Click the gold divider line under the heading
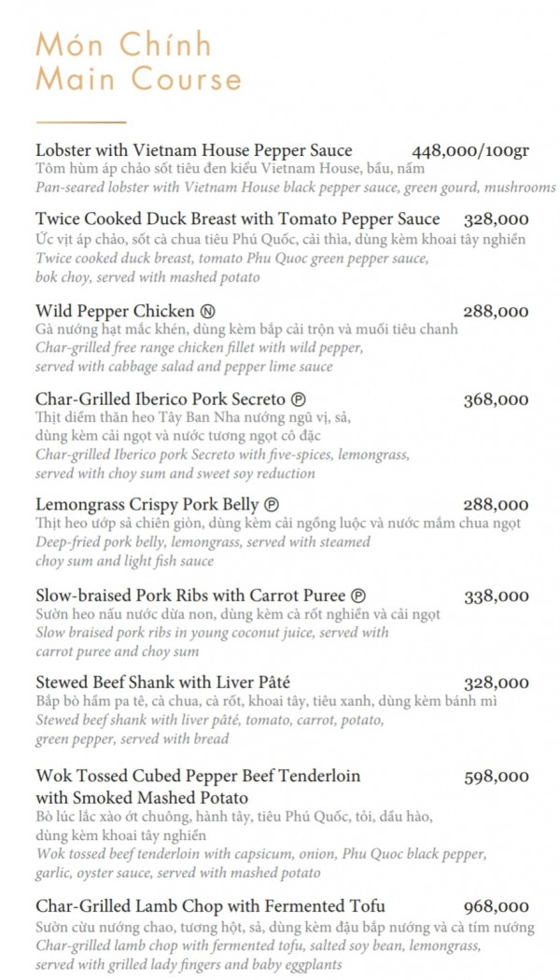Screen dimensions: 560x980 pyautogui.click(x=80, y=122)
